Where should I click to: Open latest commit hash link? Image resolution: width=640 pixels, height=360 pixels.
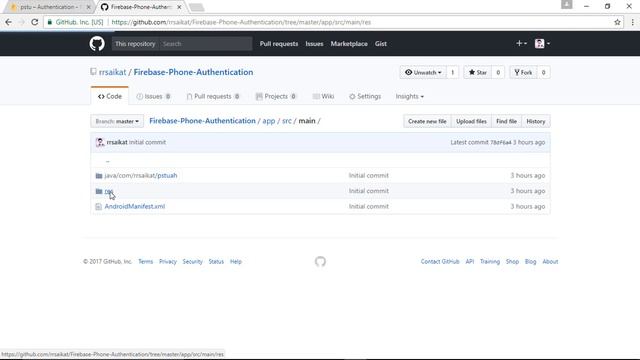[500, 142]
